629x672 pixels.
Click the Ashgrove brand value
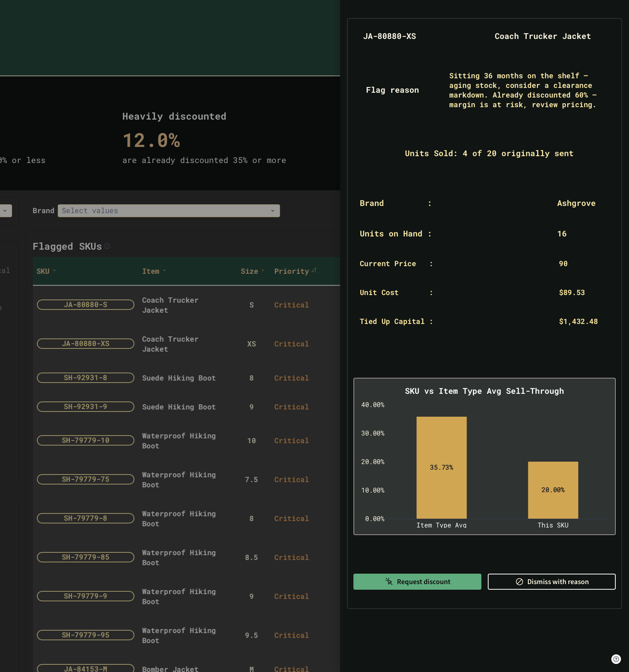click(576, 203)
